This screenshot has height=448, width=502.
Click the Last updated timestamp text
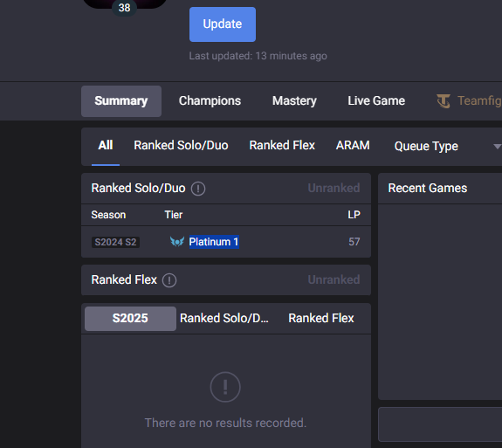pyautogui.click(x=258, y=56)
